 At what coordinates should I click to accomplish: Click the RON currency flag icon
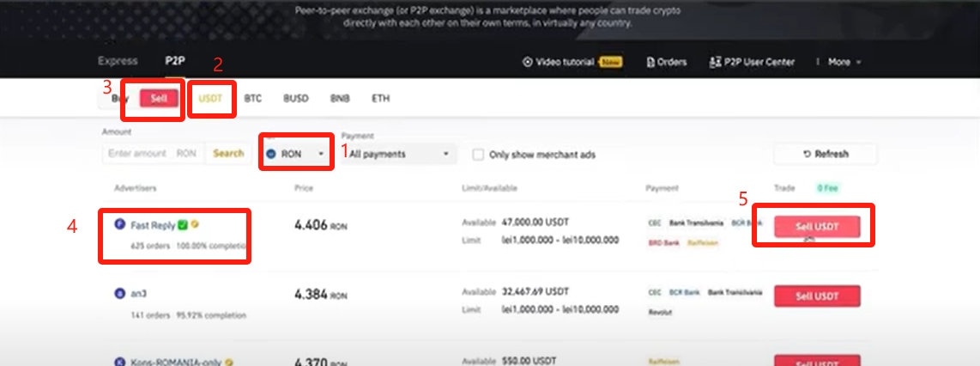271,153
